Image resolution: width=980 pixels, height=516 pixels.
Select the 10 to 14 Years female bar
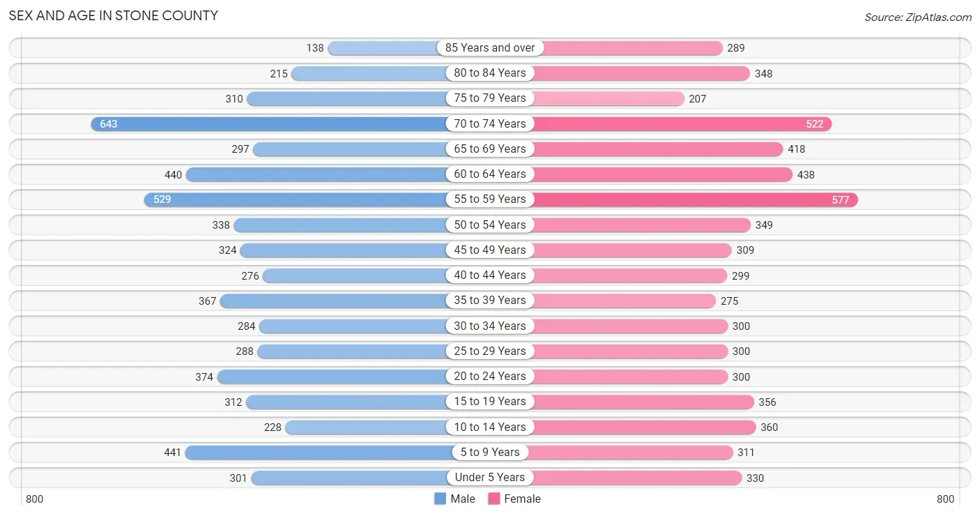pyautogui.click(x=623, y=427)
